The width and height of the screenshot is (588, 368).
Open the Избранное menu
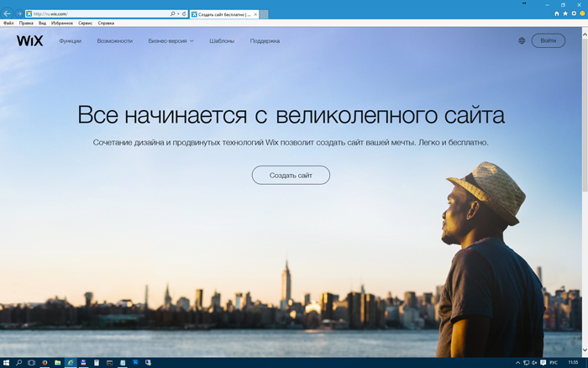pyautogui.click(x=62, y=23)
